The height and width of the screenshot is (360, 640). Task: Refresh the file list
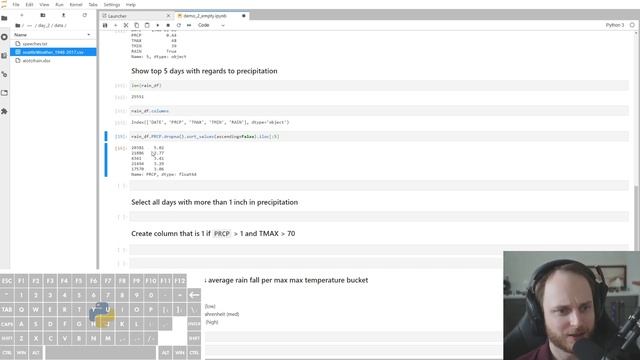point(84,15)
